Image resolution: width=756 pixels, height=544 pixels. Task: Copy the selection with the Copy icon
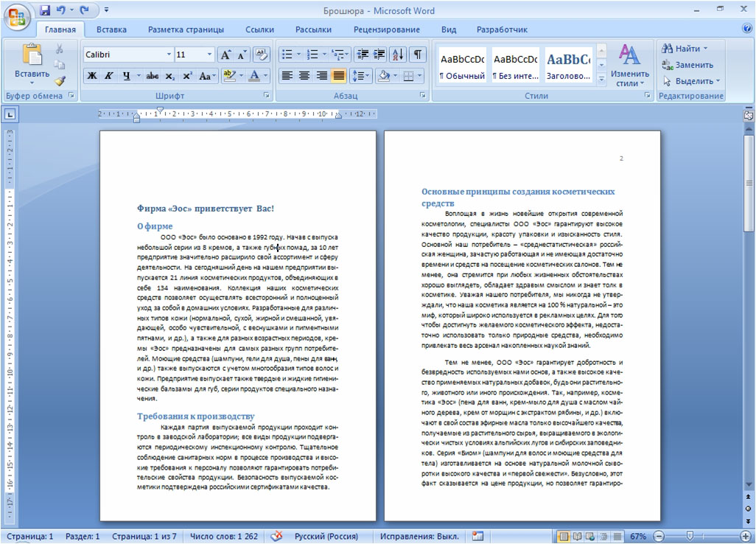tap(59, 65)
